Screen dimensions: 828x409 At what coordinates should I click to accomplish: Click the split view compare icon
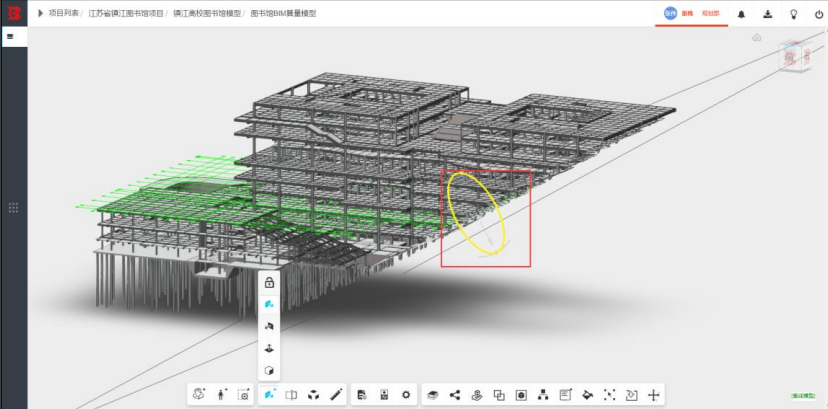pos(291,394)
